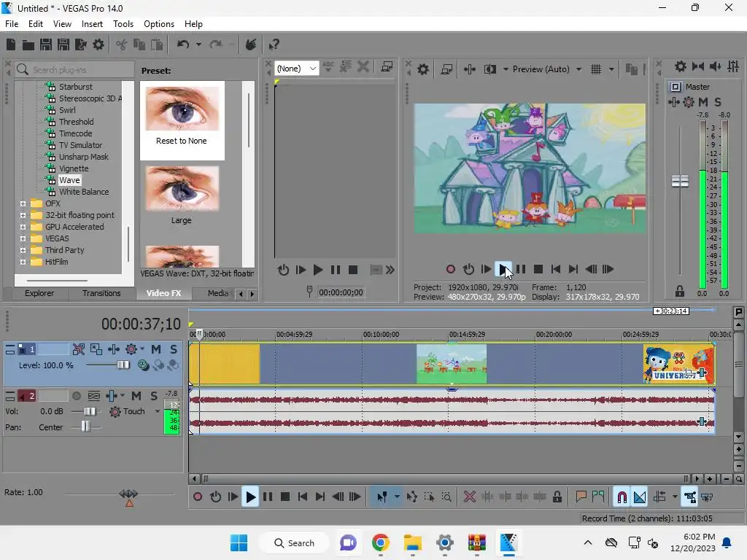747x560 pixels.
Task: Pause using the timeline transport bar
Action: [268, 497]
